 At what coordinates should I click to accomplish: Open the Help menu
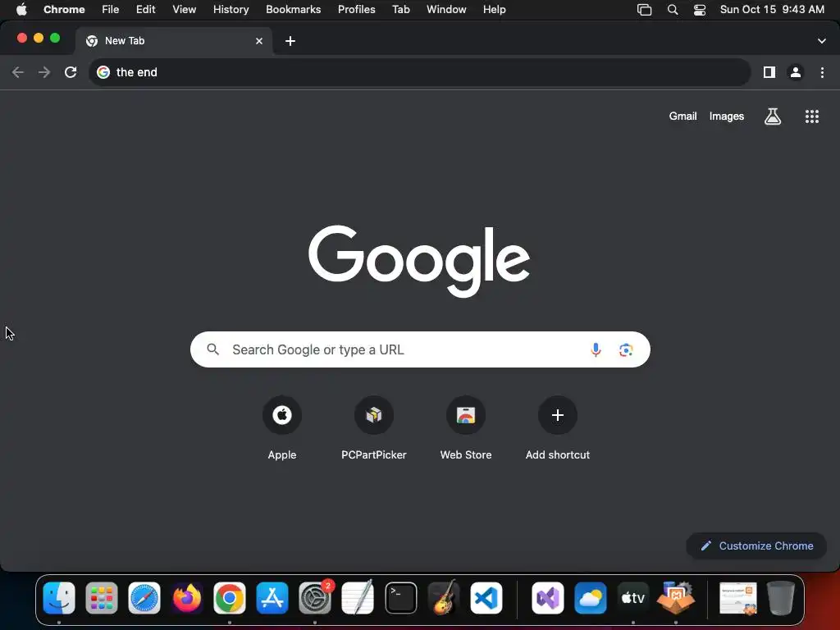coord(494,9)
